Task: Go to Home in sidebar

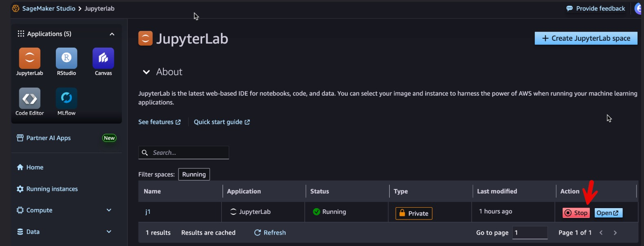Action: click(35, 167)
